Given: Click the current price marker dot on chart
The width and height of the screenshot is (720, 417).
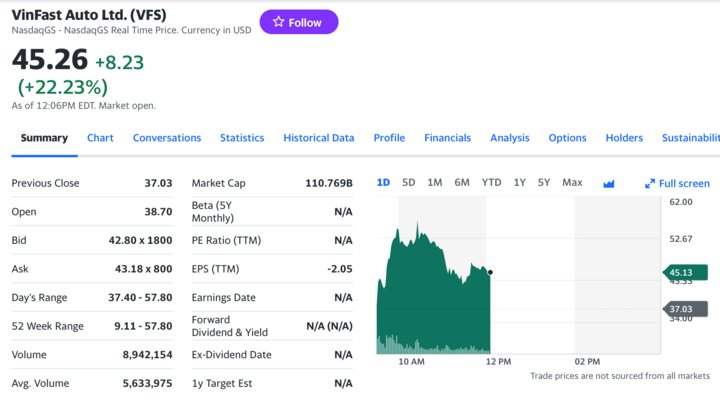Looking at the screenshot, I should pos(490,272).
